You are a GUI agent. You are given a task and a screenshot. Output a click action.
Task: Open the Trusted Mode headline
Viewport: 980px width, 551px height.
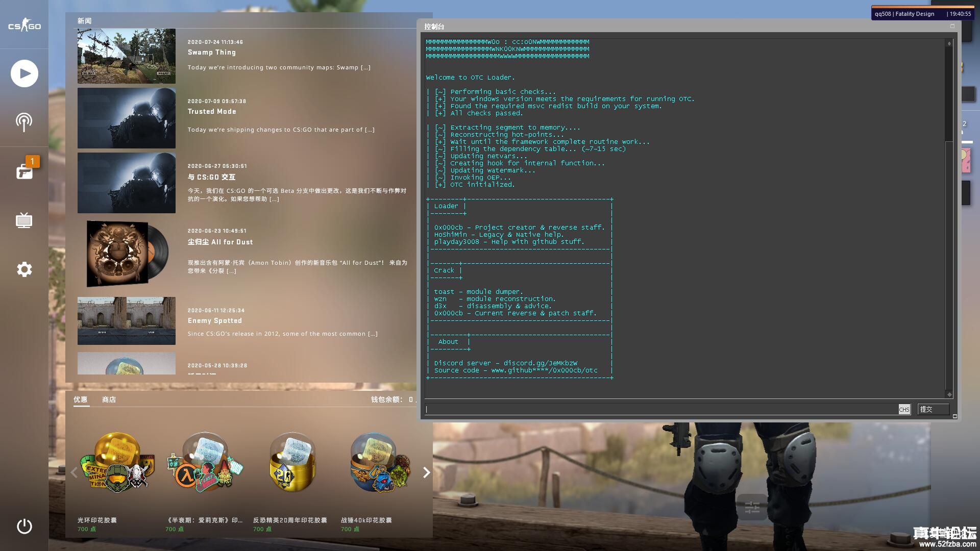point(212,111)
